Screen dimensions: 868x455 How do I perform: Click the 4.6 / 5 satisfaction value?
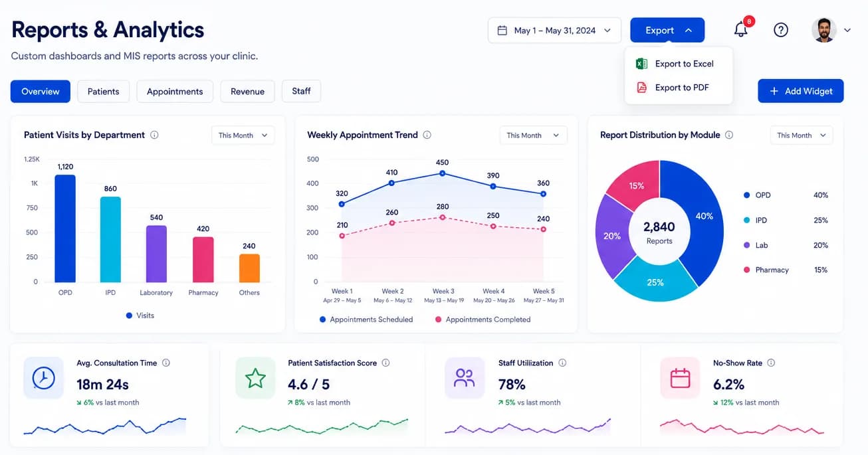(308, 384)
